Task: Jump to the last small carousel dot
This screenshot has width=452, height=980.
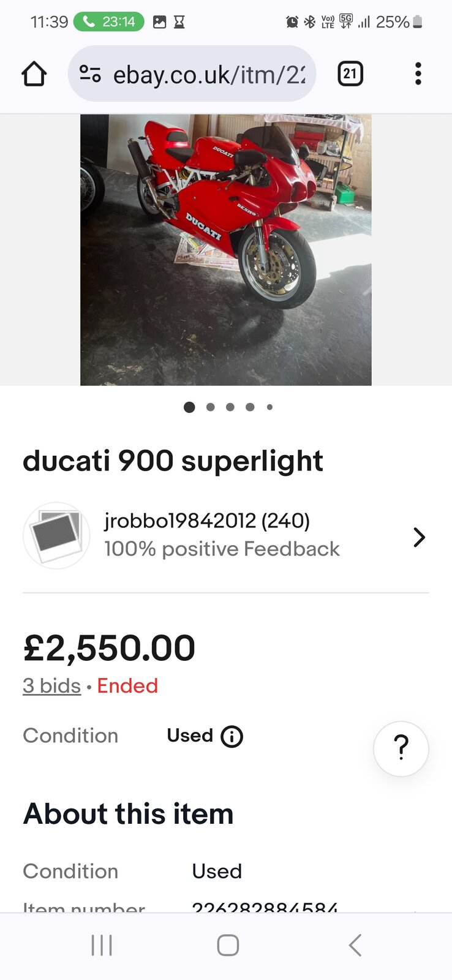Action: [269, 407]
